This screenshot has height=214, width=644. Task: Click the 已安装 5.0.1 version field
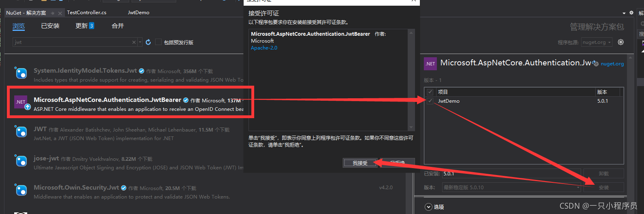pos(512,173)
